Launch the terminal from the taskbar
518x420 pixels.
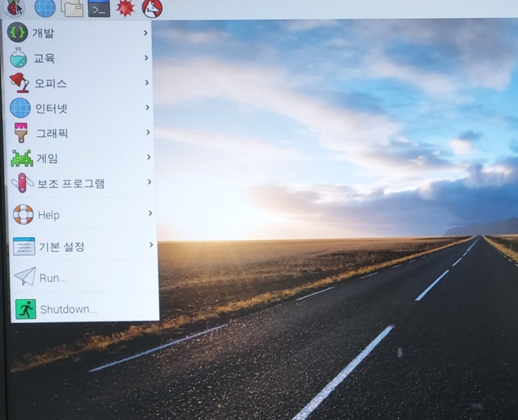tap(99, 8)
